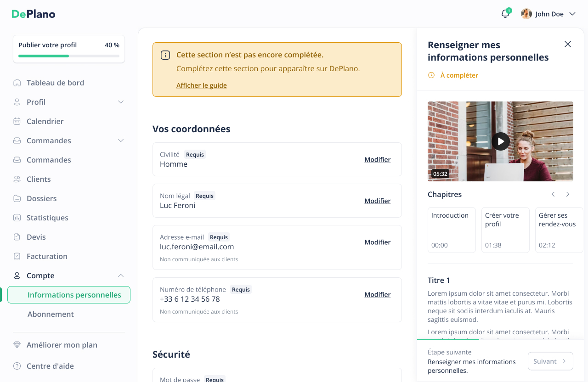The width and height of the screenshot is (588, 382).
Task: Click Modifier for Civilité
Action: click(x=378, y=159)
